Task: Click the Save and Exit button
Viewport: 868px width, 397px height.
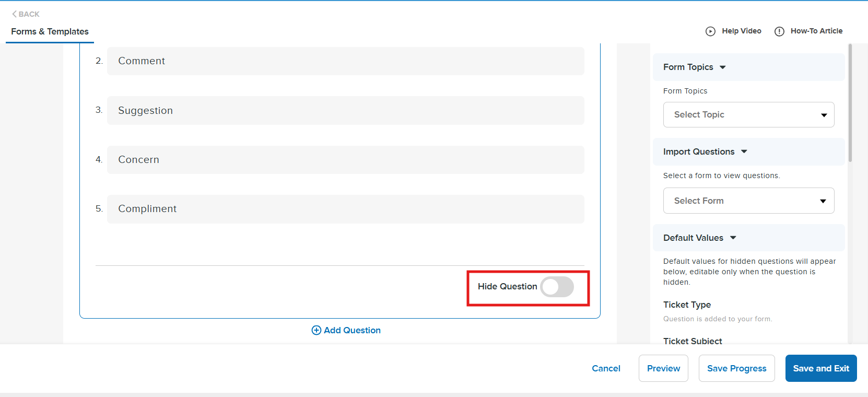Action: [820, 368]
